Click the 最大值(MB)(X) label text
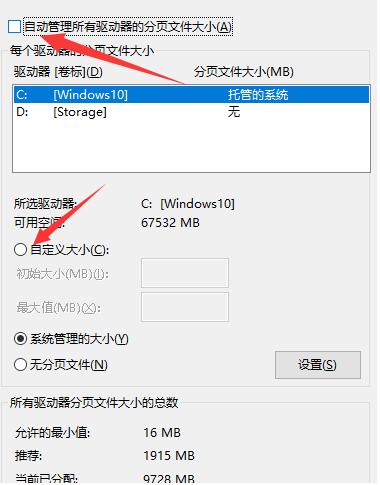 point(59,308)
